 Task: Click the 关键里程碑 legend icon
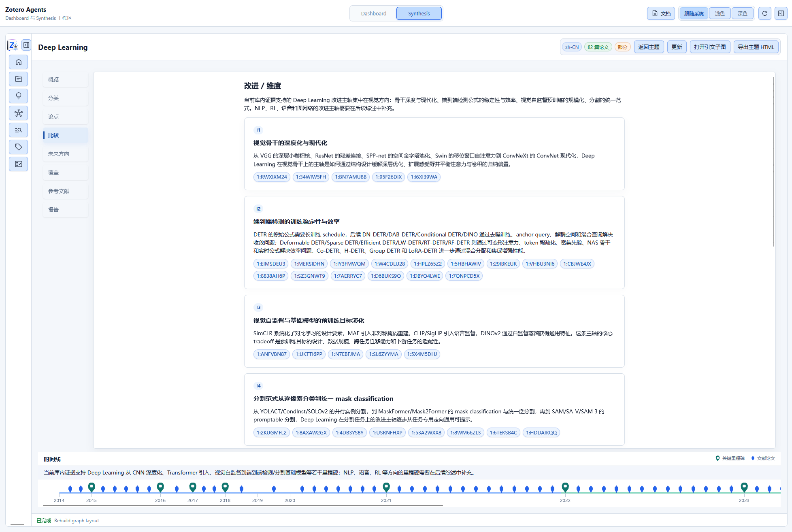(x=718, y=458)
